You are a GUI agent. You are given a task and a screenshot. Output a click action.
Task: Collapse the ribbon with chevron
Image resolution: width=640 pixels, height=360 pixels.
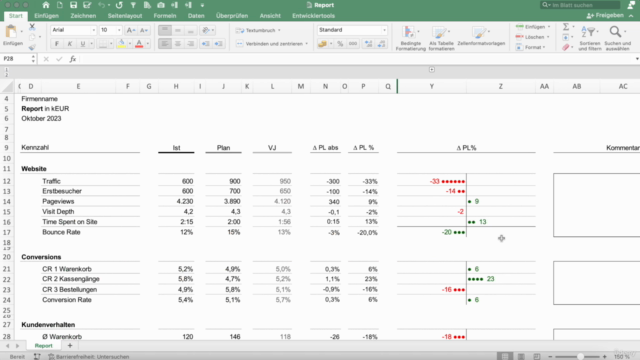point(631,16)
